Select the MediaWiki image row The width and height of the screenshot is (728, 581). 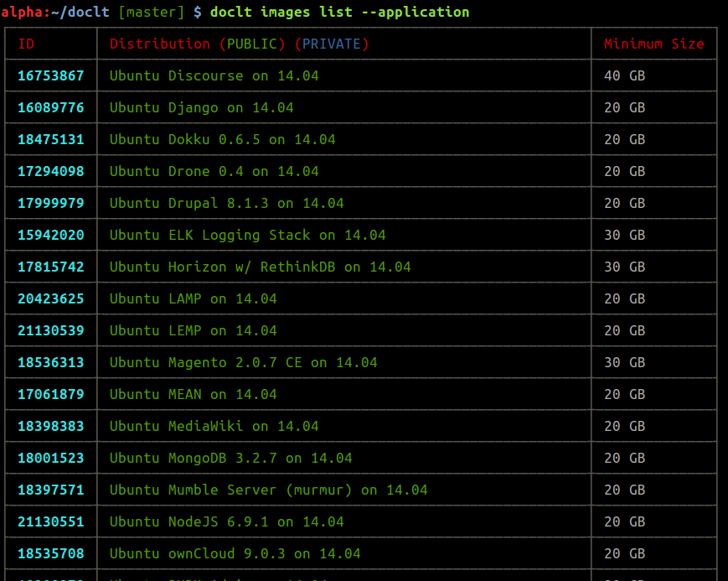(215, 426)
